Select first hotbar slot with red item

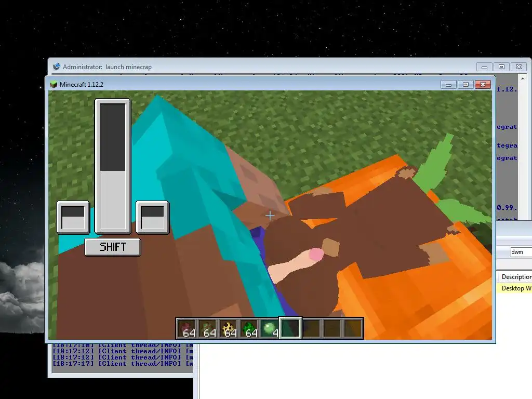pos(187,328)
